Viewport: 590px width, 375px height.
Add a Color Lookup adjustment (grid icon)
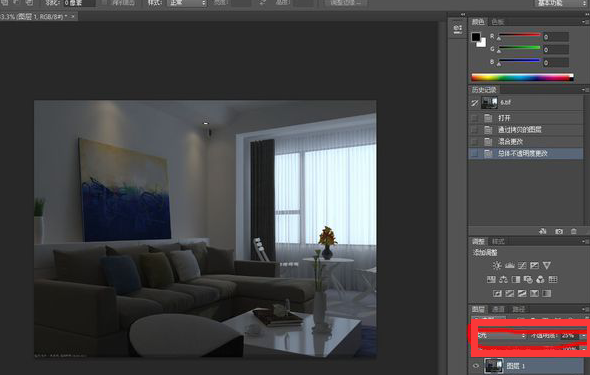(553, 279)
